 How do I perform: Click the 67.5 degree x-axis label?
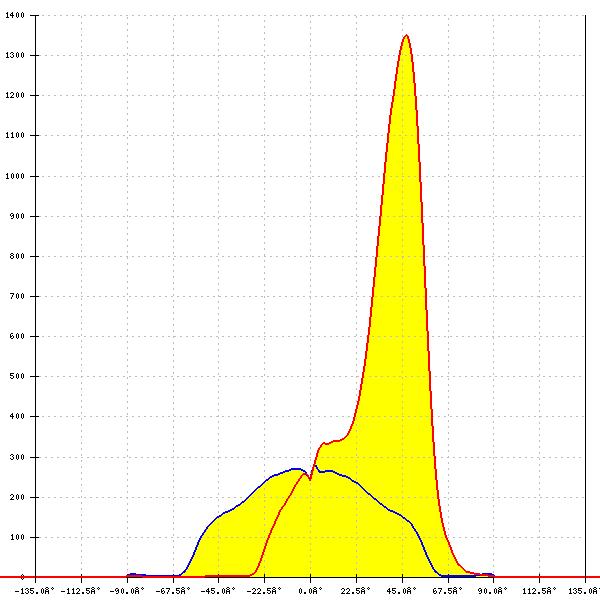click(447, 591)
